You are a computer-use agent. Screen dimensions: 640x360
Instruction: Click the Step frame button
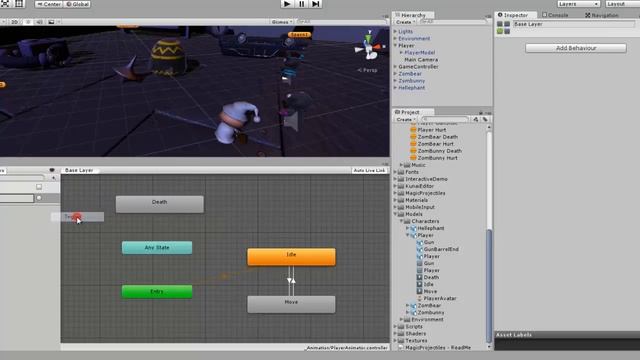click(316, 4)
